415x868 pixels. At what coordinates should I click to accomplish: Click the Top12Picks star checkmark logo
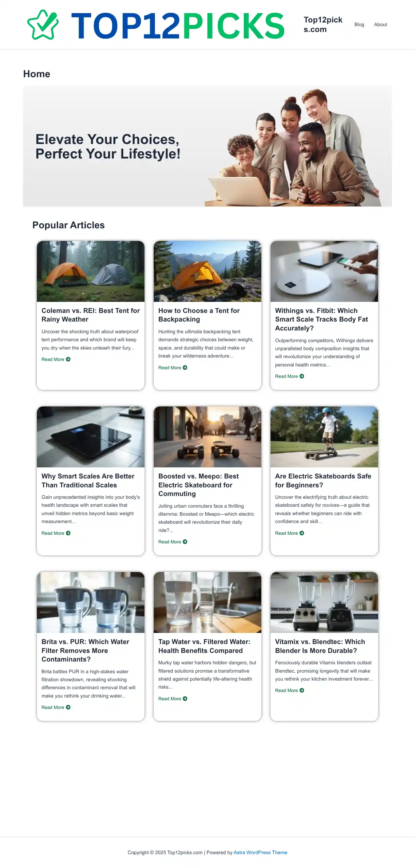pos(43,25)
